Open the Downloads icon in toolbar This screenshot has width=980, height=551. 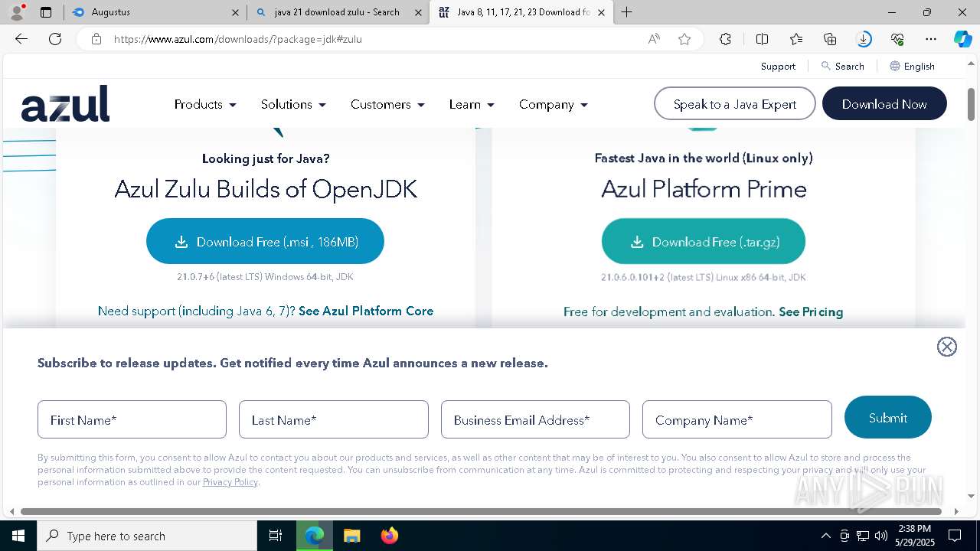pyautogui.click(x=864, y=39)
